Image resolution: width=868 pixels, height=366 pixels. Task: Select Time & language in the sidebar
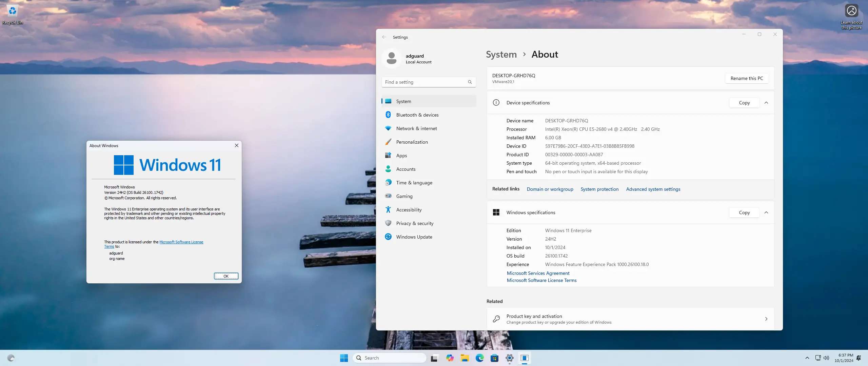(x=414, y=182)
